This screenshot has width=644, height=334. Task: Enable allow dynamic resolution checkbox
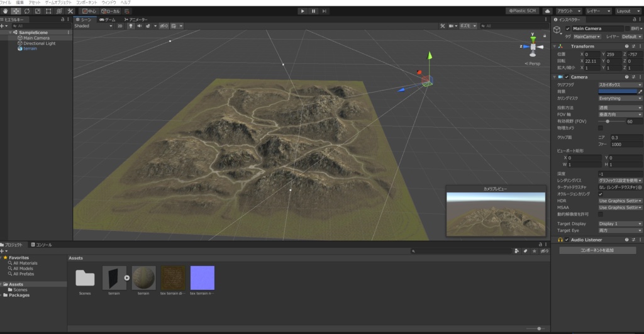(x=601, y=214)
